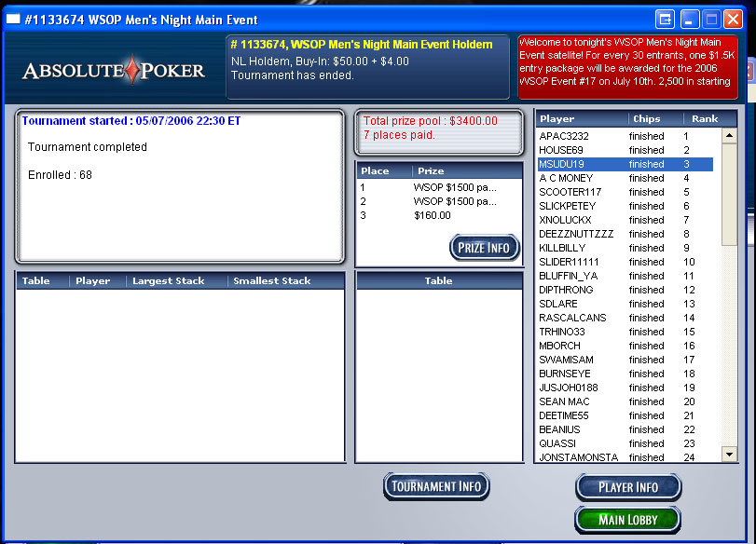
Task: Click the Smallest Stack column header
Action: click(285, 281)
